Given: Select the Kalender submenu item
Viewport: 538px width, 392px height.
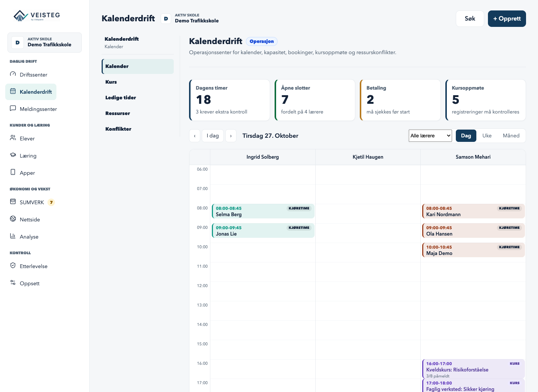Looking at the screenshot, I should pyautogui.click(x=137, y=66).
